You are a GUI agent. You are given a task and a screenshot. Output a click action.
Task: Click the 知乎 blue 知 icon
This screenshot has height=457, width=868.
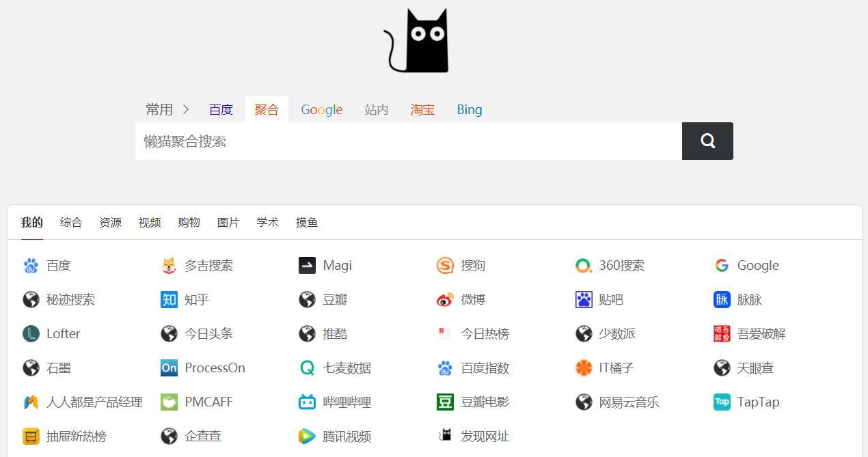pos(169,299)
